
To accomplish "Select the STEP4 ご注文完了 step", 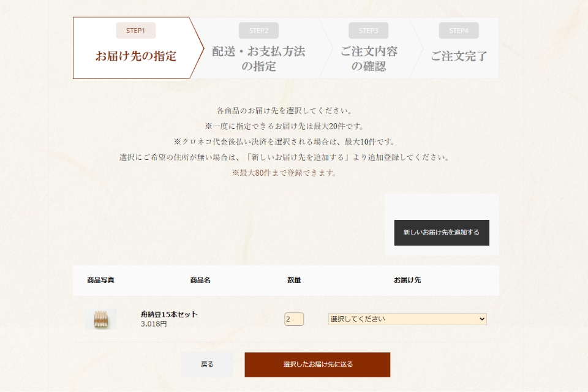I will click(458, 48).
